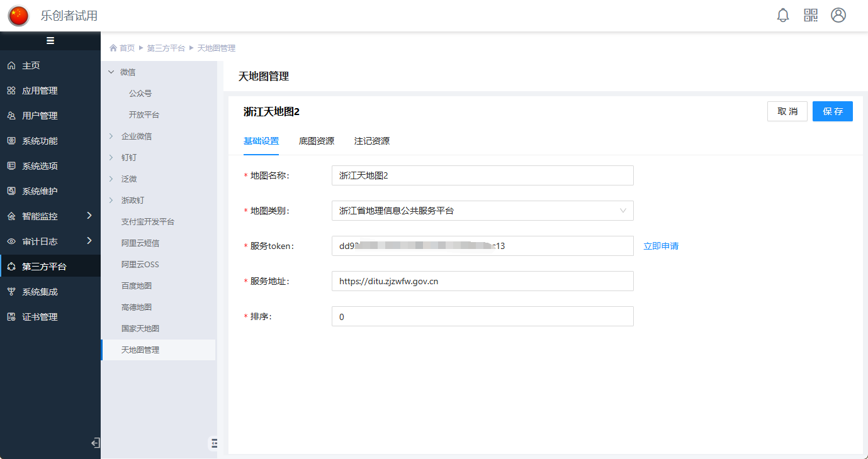Collapse the secondary menu panel handle
Image resolution: width=868 pixels, height=459 pixels.
[x=213, y=443]
